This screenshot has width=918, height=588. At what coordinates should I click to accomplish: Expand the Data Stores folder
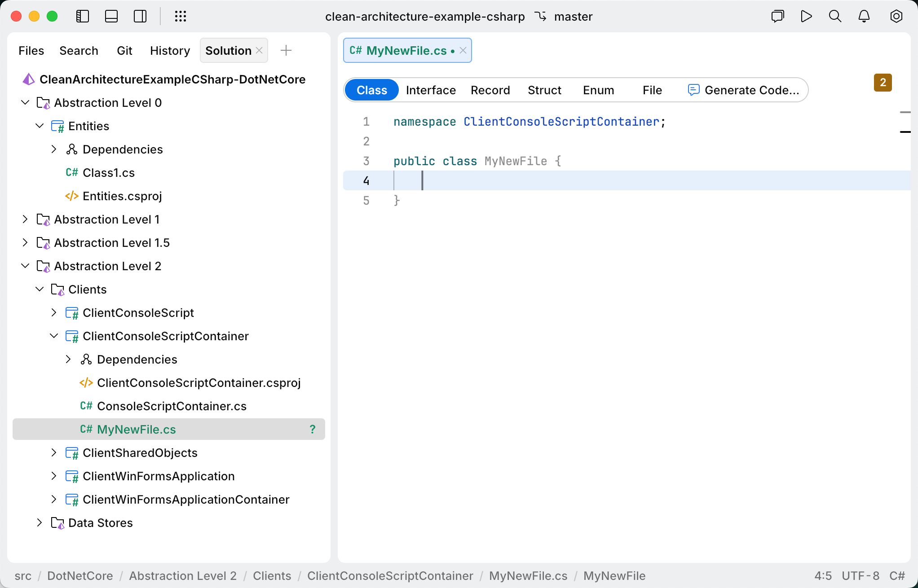(x=40, y=522)
